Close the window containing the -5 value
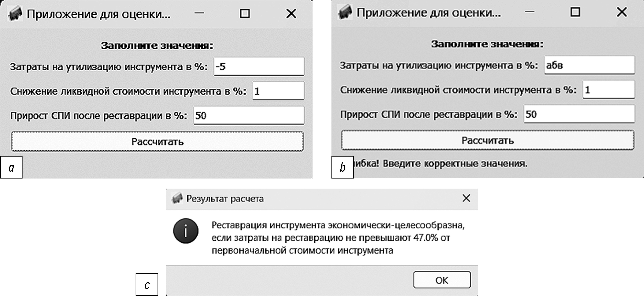Viewport: 644px width, 298px height. click(x=291, y=14)
